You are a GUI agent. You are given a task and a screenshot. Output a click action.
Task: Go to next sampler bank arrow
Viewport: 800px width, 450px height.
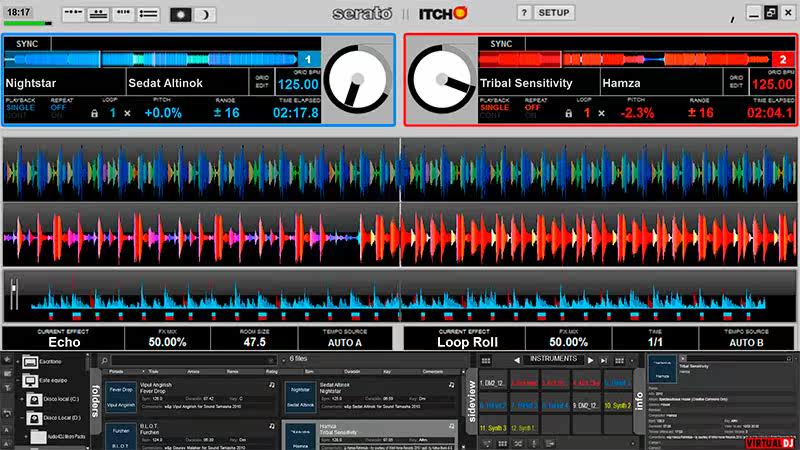coord(591,360)
